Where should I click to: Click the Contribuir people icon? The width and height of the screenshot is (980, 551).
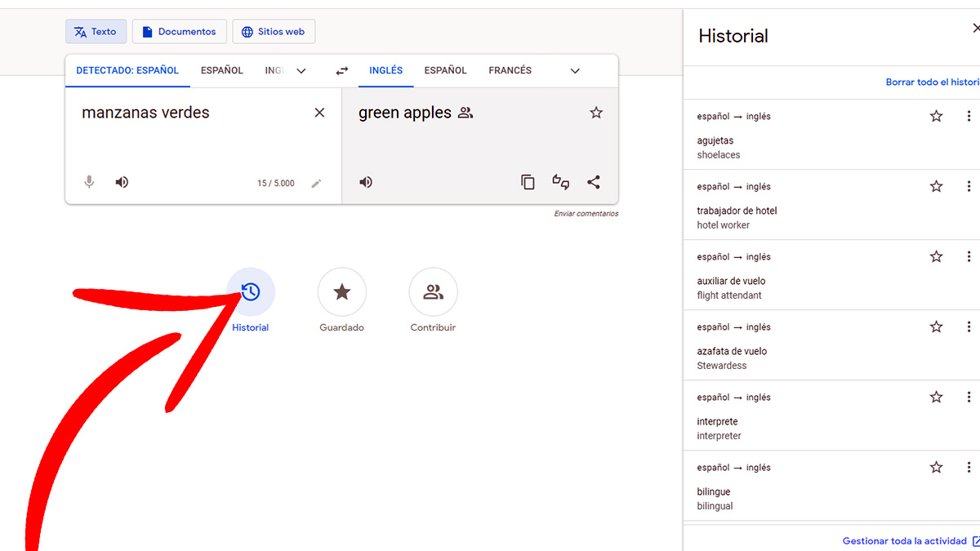click(x=433, y=292)
